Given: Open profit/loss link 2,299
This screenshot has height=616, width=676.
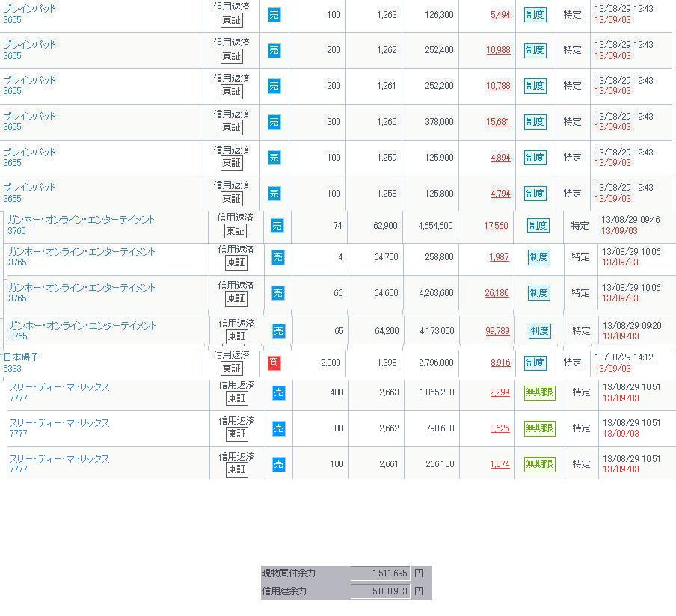Looking at the screenshot, I should 500,392.
